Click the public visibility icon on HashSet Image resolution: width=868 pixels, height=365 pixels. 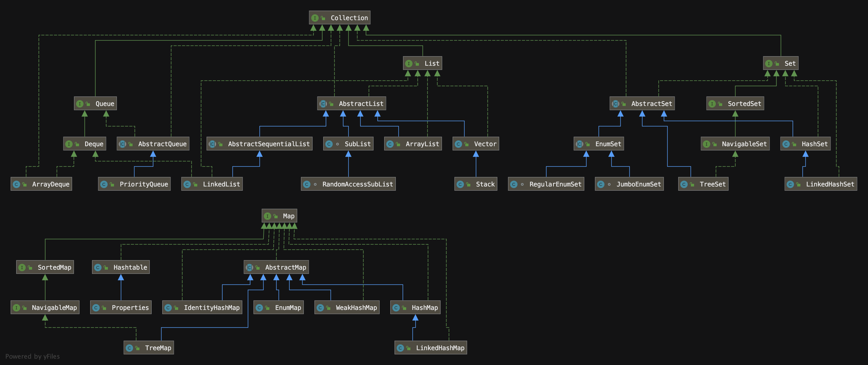click(x=794, y=144)
